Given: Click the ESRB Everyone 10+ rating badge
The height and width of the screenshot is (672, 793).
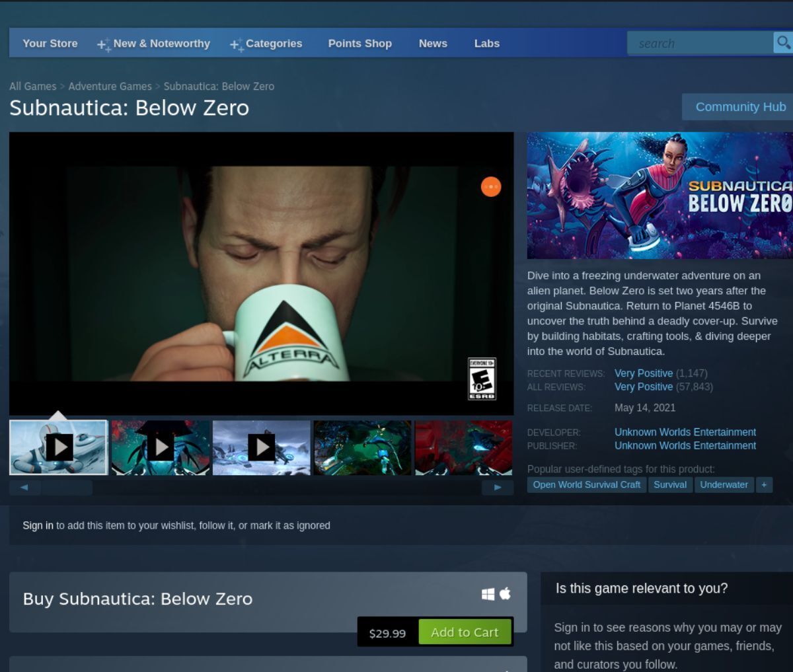Looking at the screenshot, I should [481, 379].
